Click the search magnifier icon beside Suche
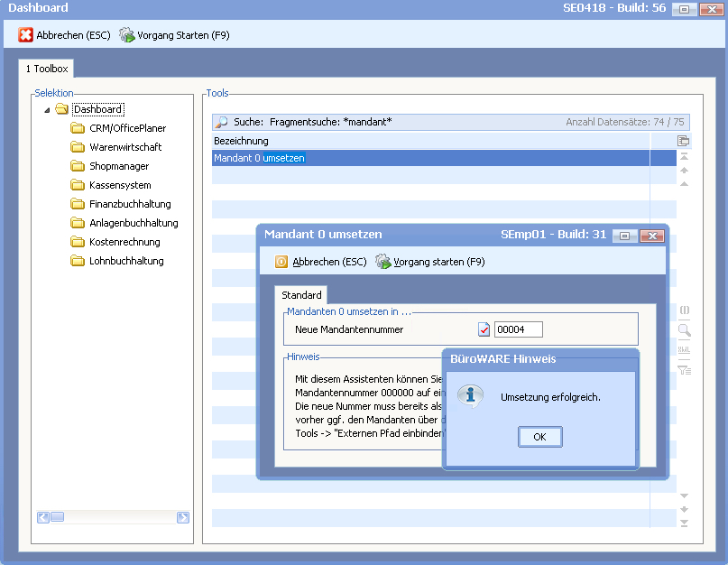728x565 pixels. (x=221, y=122)
